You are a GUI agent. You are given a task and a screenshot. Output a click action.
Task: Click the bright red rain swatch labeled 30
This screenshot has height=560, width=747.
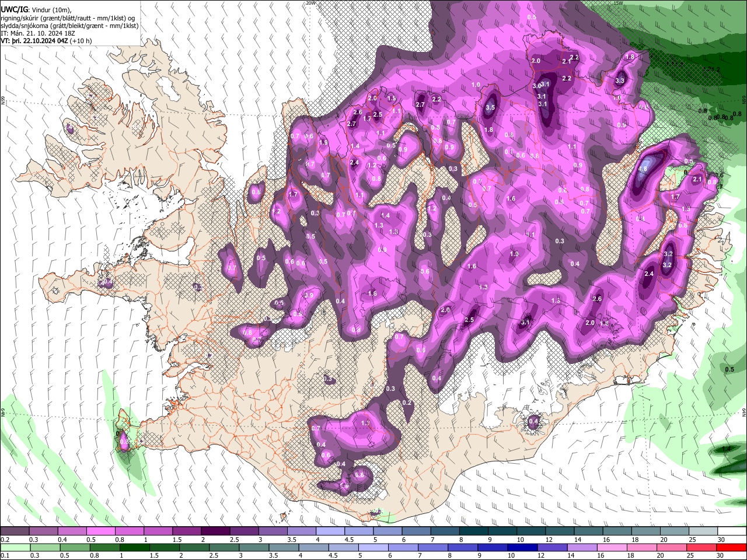(731, 547)
